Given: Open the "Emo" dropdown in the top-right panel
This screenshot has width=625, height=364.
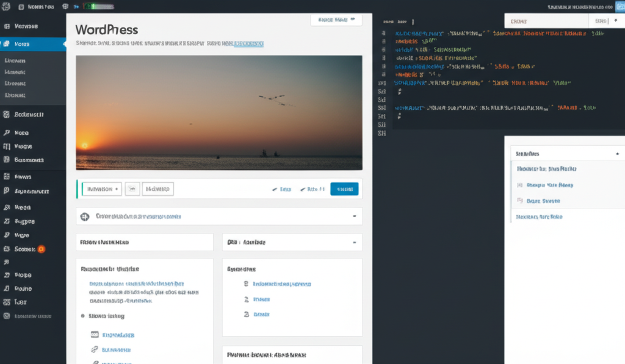Looking at the screenshot, I should point(601,21).
